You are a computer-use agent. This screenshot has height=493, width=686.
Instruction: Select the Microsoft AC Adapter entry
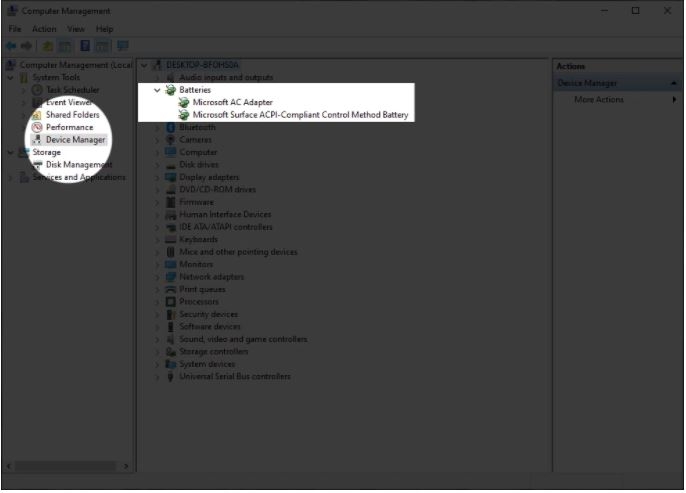click(x=233, y=102)
